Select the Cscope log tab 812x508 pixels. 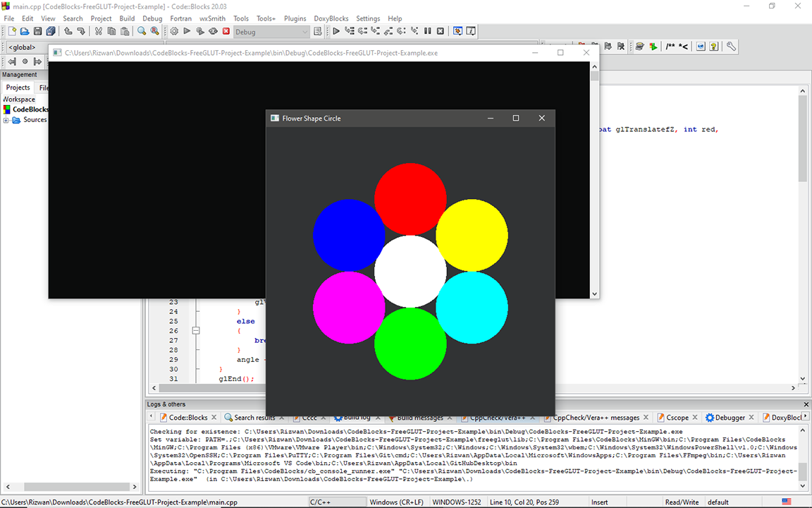point(677,418)
